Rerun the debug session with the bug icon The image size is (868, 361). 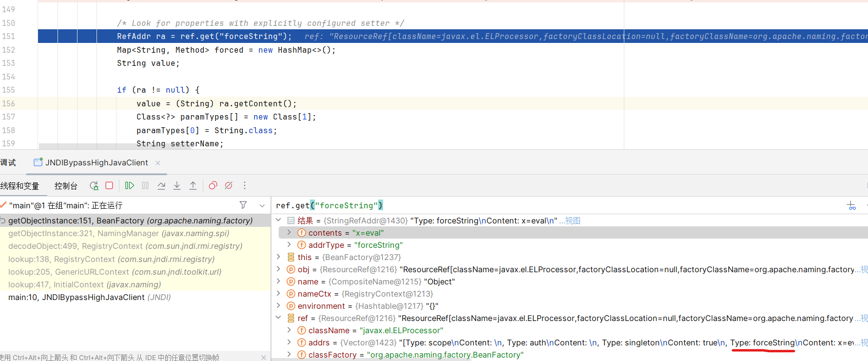tap(94, 186)
